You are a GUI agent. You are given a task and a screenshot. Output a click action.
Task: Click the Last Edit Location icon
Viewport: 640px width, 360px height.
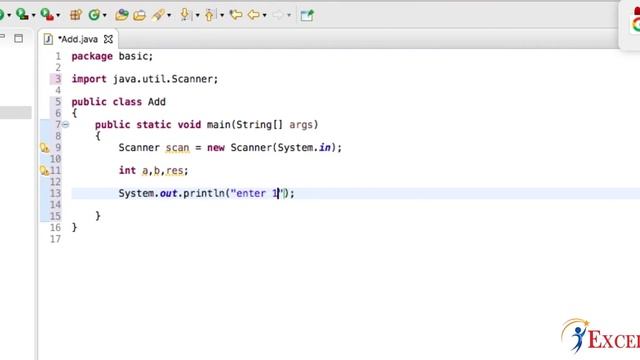pos(236,15)
